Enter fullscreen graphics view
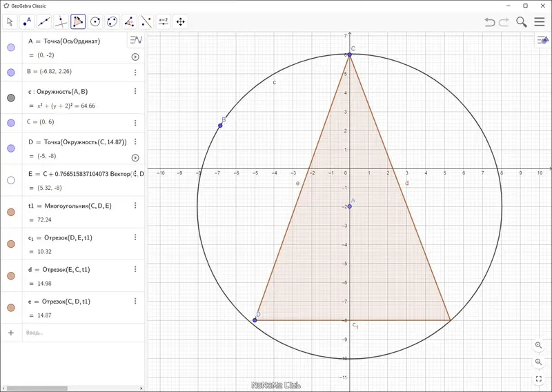Viewport: 552px width, 392px height. 538,379
